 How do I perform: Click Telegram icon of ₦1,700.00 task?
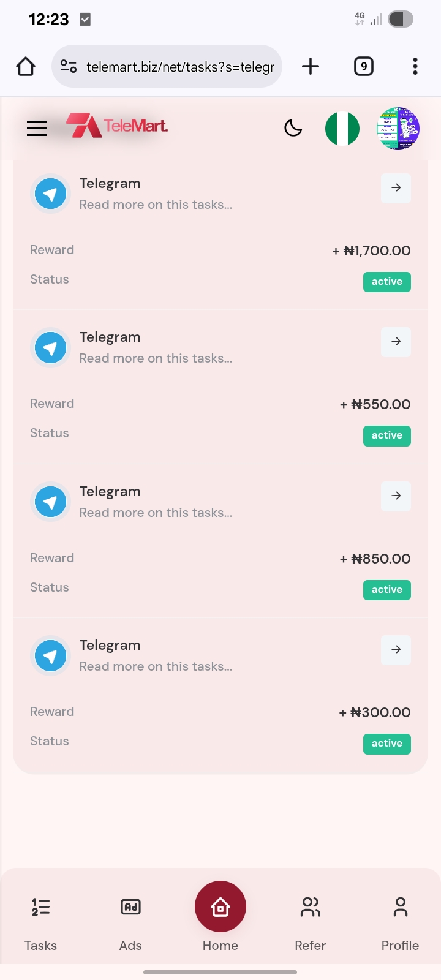(x=51, y=194)
